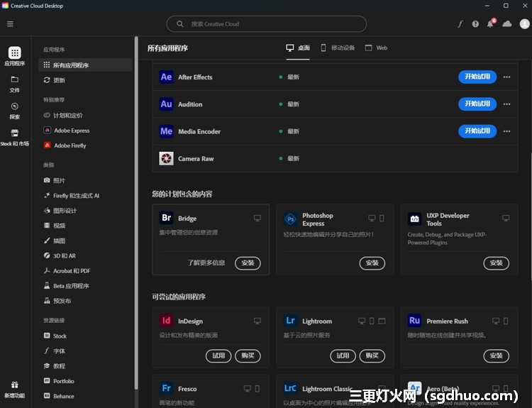Image resolution: width=532 pixels, height=408 pixels.
Task: Open the Tutorials (教程) resource link
Action: click(x=55, y=366)
